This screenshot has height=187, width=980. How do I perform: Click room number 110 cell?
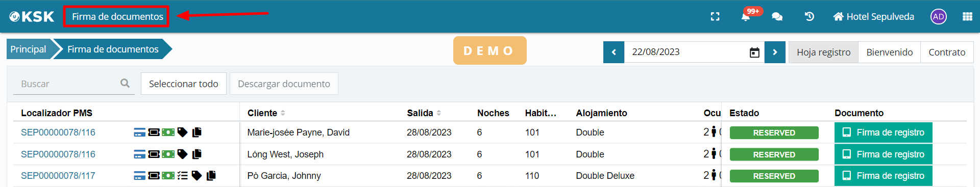[532, 176]
